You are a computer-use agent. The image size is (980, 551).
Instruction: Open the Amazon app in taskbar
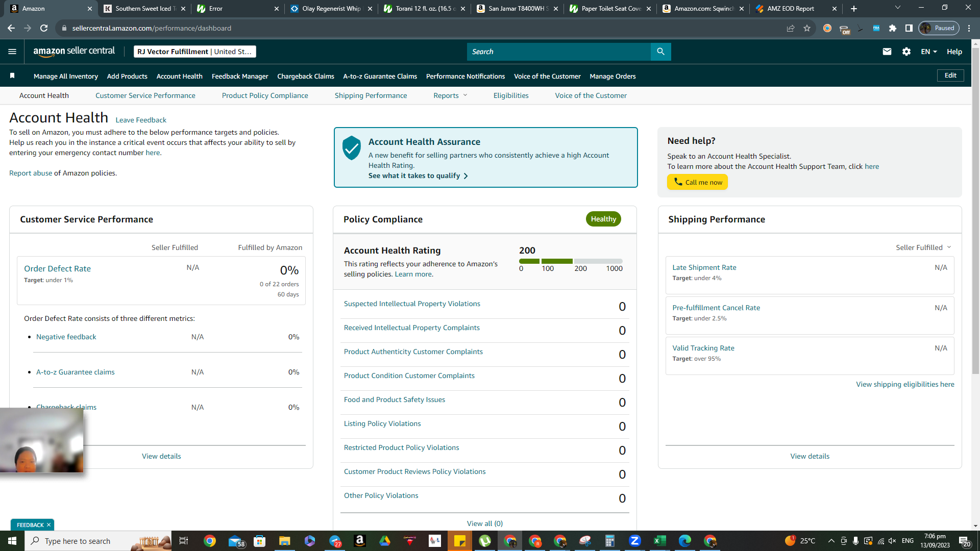click(x=360, y=541)
